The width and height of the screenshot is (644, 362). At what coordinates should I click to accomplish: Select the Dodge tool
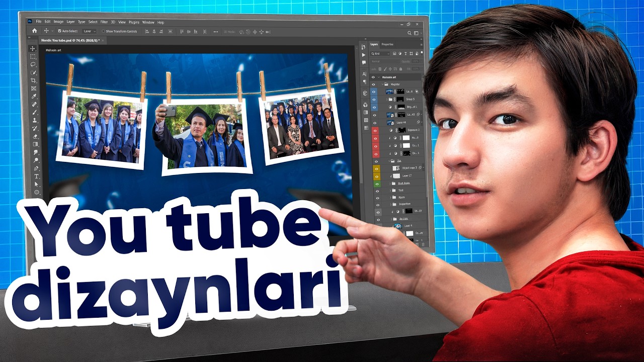(x=36, y=160)
